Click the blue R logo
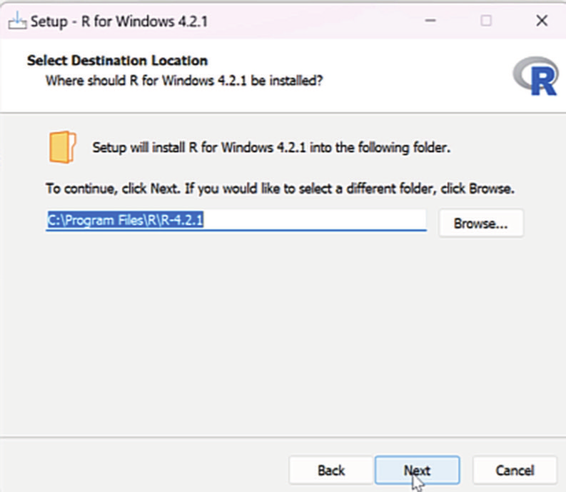 536,77
